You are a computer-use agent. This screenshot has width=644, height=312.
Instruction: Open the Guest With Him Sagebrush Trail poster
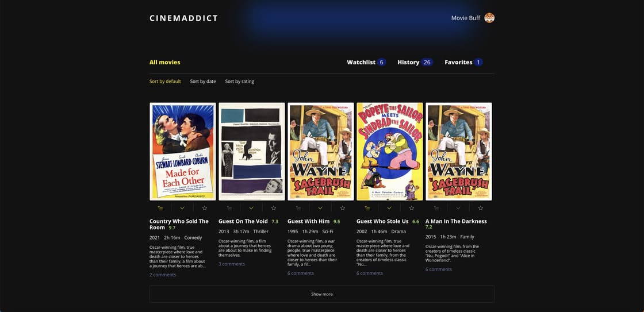point(321,152)
